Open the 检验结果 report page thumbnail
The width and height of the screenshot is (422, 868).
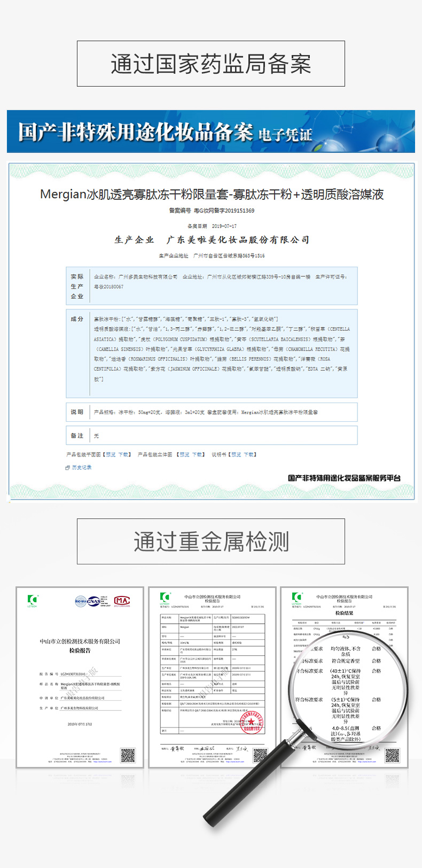point(345,677)
